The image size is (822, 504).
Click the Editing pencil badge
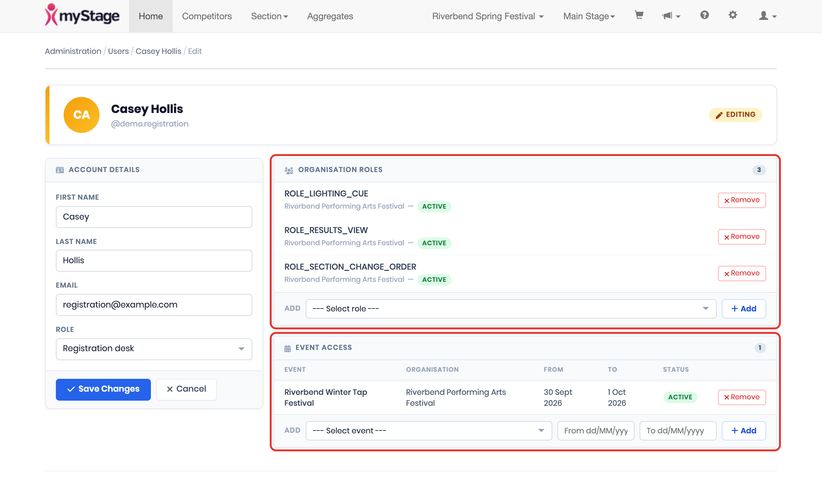tap(735, 115)
